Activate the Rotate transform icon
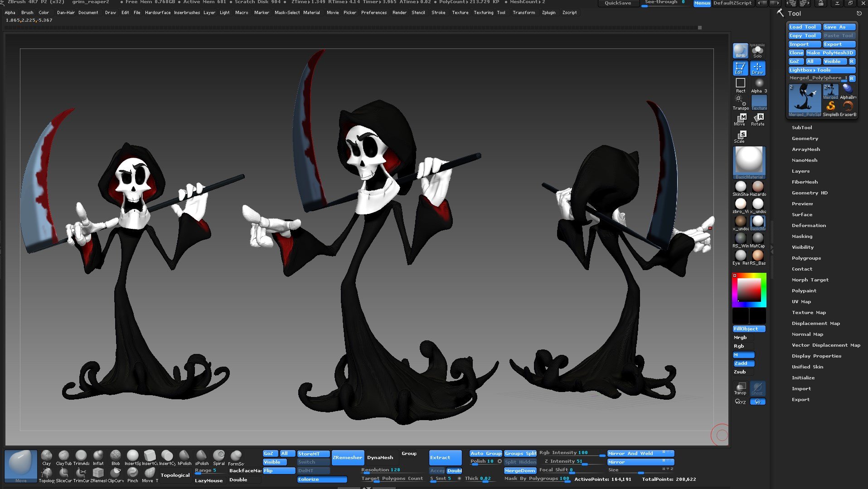The height and width of the screenshot is (489, 868). (x=758, y=119)
